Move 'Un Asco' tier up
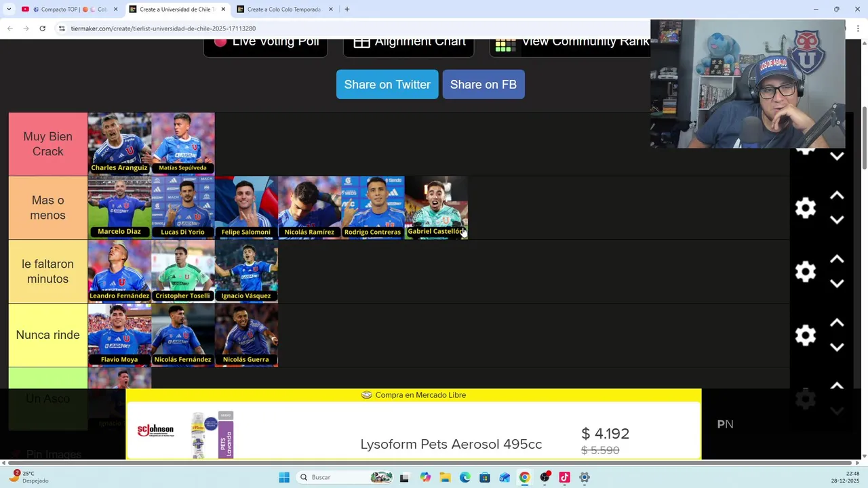 [x=837, y=386]
